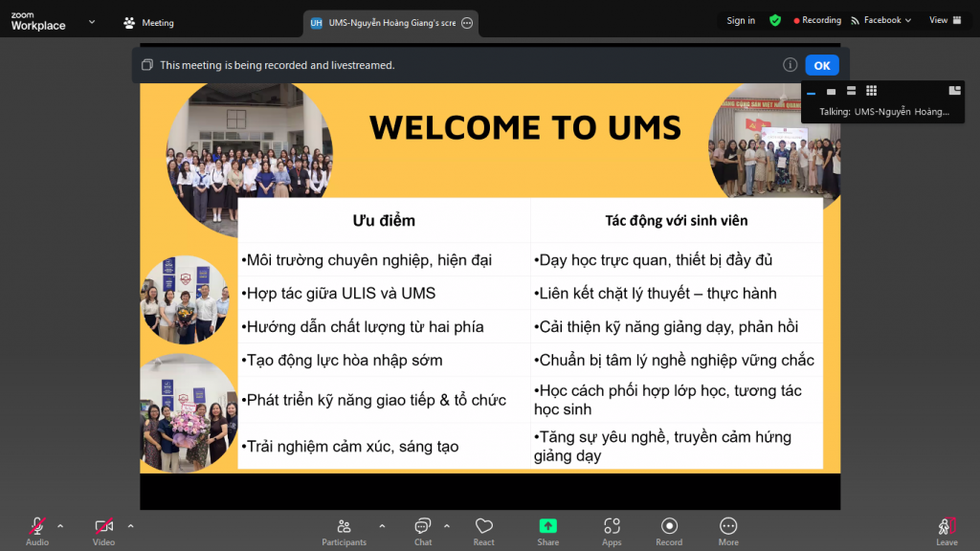Click the Record button
The width and height of the screenshot is (980, 551).
pyautogui.click(x=669, y=532)
